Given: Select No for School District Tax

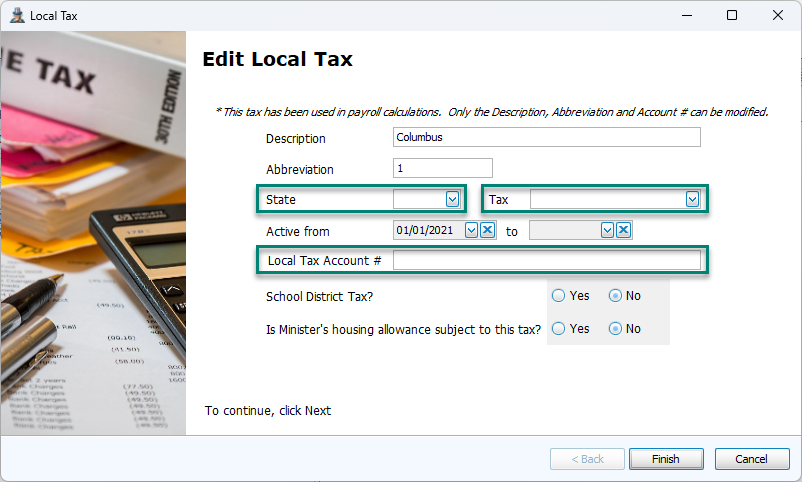Looking at the screenshot, I should (615, 296).
